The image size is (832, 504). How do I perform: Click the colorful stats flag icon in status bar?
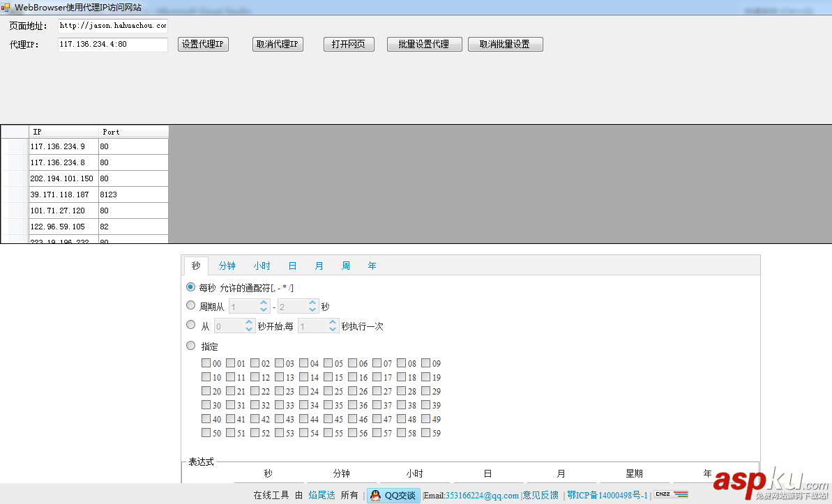tap(679, 496)
